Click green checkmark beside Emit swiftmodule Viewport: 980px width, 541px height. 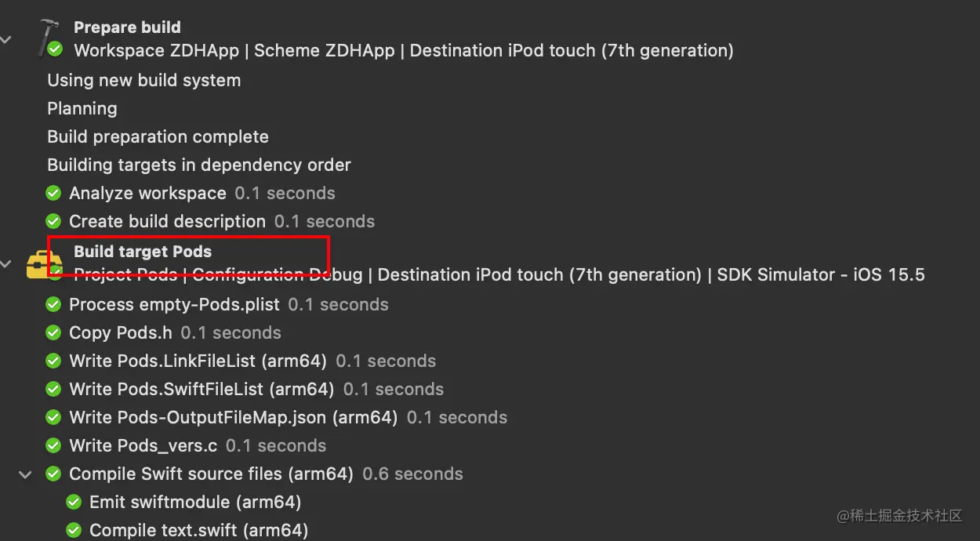[x=74, y=502]
